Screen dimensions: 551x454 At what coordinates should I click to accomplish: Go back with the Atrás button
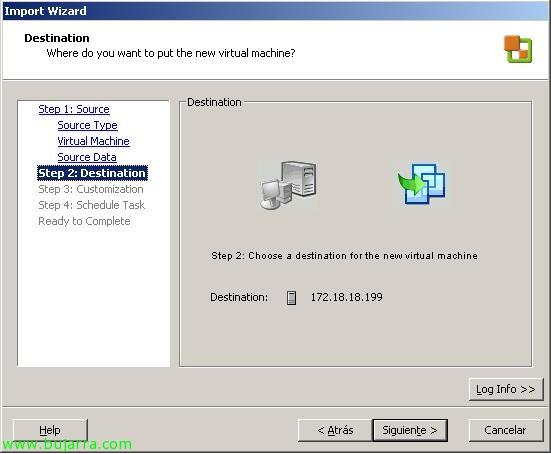(x=335, y=430)
